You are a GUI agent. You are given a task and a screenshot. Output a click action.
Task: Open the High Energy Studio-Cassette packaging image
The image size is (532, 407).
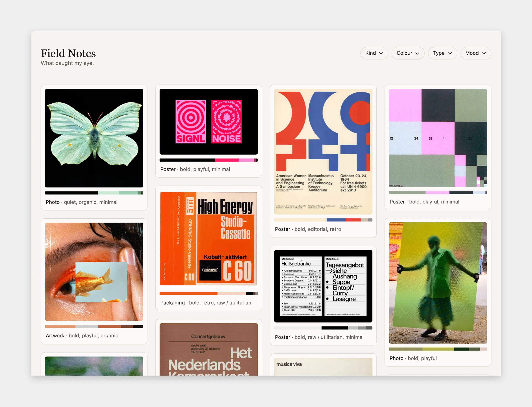click(x=208, y=239)
